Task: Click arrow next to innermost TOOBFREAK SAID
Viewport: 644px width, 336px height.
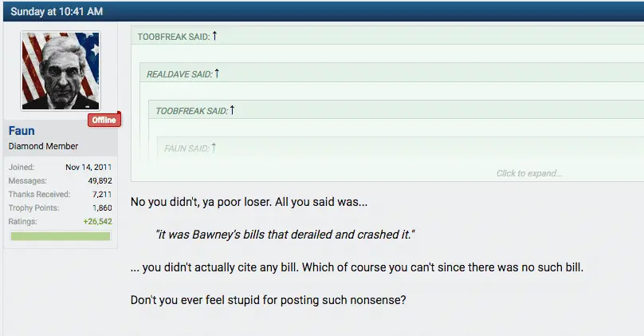Action: point(233,110)
